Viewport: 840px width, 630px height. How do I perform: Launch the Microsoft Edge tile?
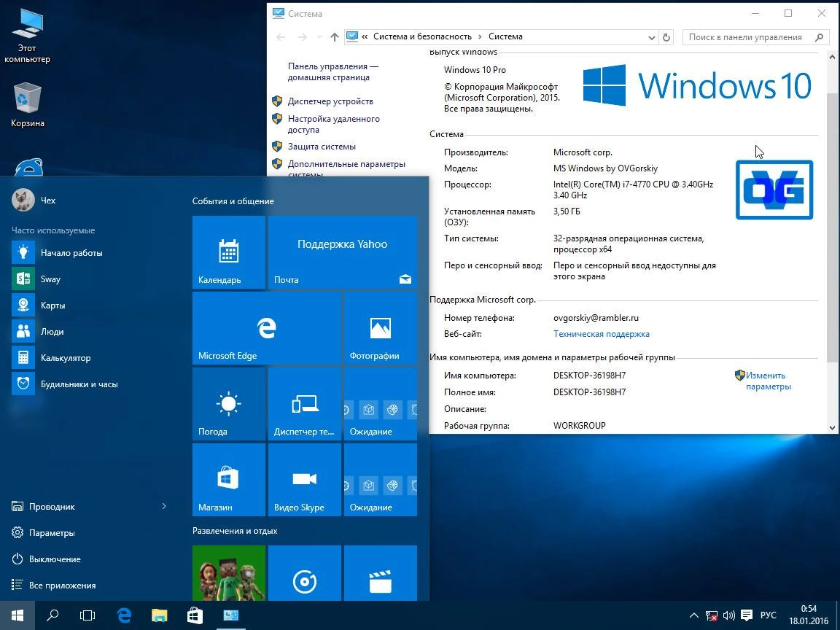pyautogui.click(x=266, y=328)
